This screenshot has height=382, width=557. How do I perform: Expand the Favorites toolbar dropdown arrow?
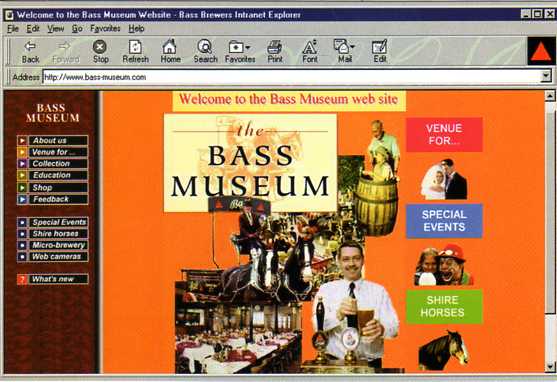click(248, 47)
